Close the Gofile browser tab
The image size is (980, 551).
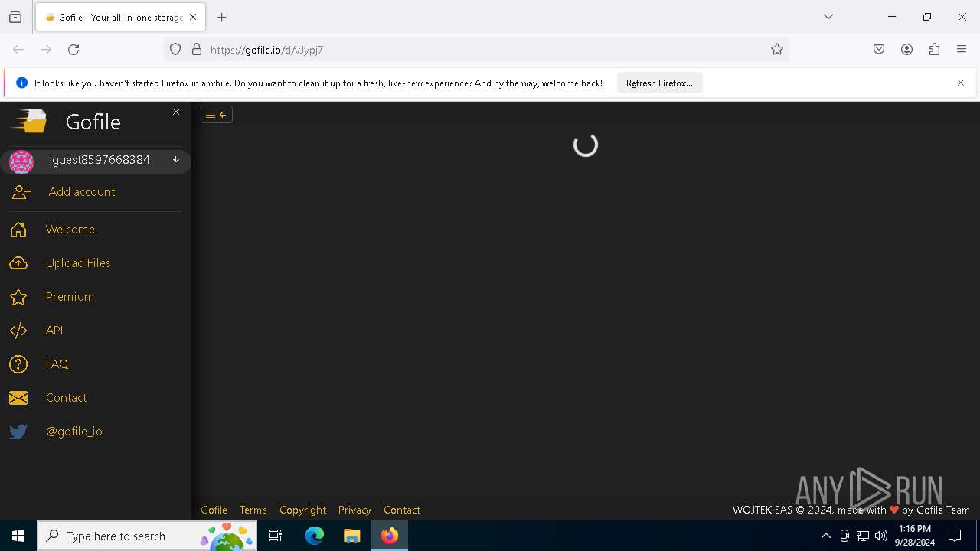193,17
